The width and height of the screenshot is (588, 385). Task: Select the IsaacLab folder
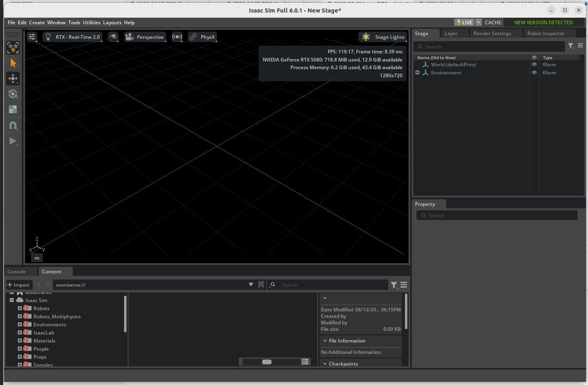(x=44, y=333)
